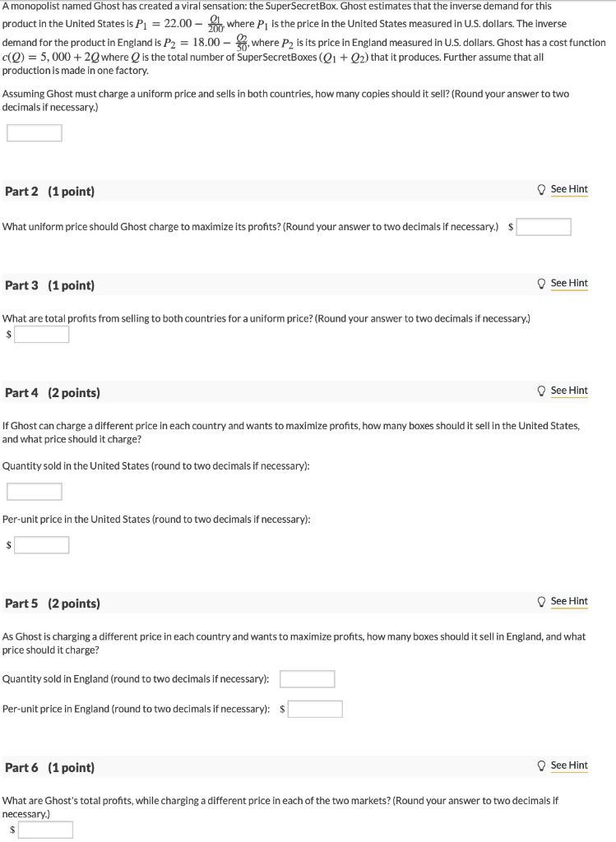
Task: Click the lightbulb hint icon in Part 2
Action: [541, 190]
